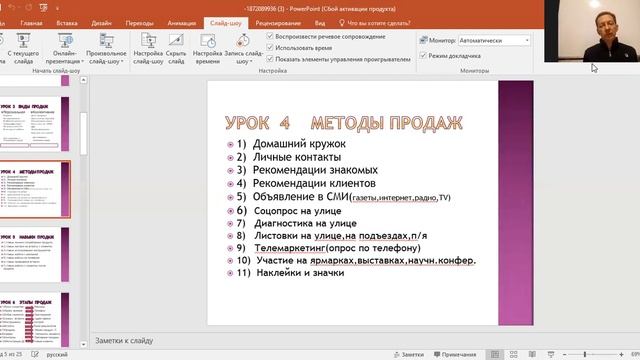Toggle show media controls checkbox
The height and width of the screenshot is (360, 640).
(x=270, y=59)
